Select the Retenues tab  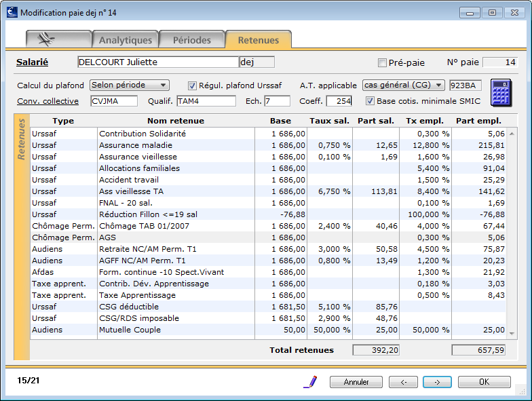(x=258, y=39)
